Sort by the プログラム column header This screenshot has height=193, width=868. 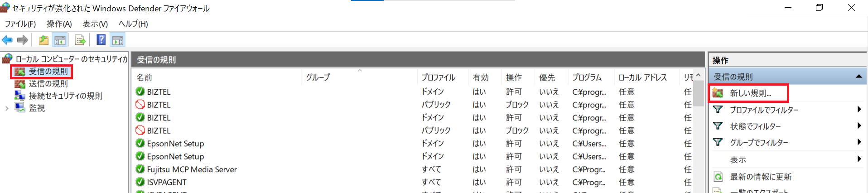(x=591, y=77)
